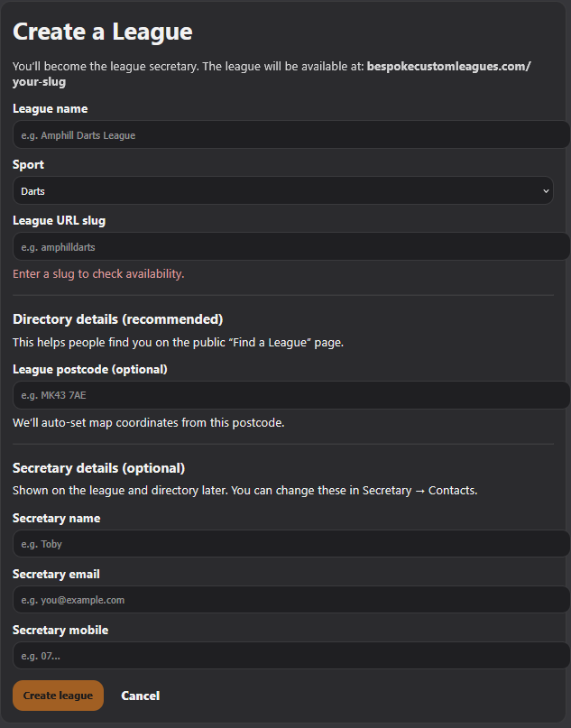571x728 pixels.
Task: Click the League name input field
Action: [289, 135]
